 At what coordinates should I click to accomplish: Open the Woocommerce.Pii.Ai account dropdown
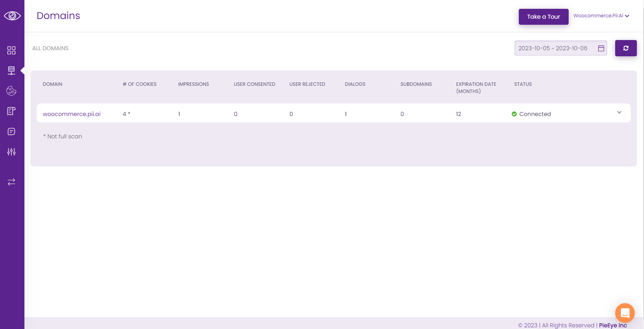coord(601,16)
